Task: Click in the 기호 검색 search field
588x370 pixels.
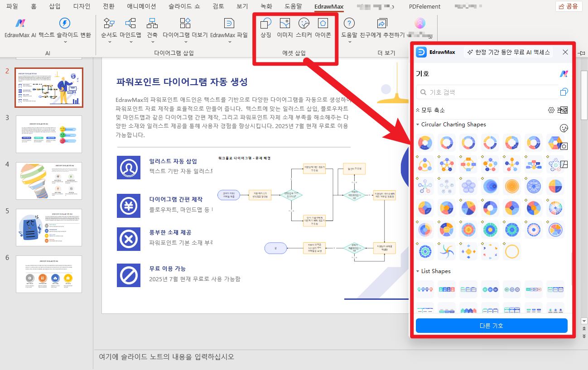Action: tap(487, 92)
